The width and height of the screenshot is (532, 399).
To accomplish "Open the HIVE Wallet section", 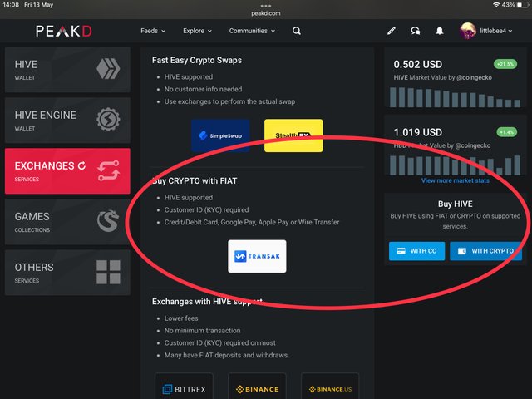I will (67, 70).
